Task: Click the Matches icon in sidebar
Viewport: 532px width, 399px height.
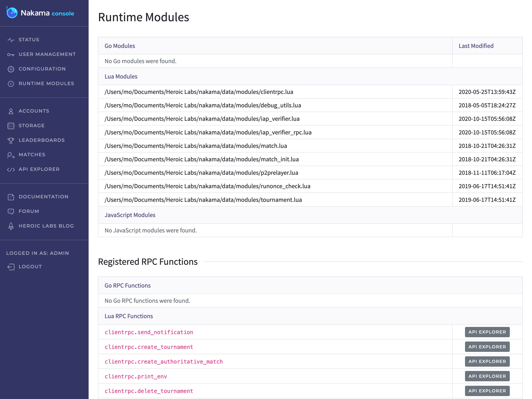Action: point(11,155)
